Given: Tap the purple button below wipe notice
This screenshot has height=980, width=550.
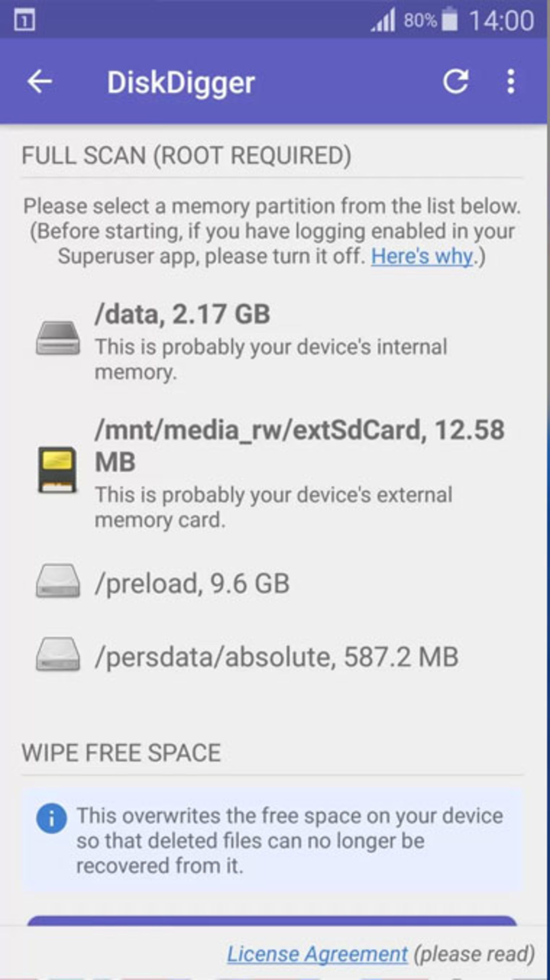Looking at the screenshot, I should 272,921.
